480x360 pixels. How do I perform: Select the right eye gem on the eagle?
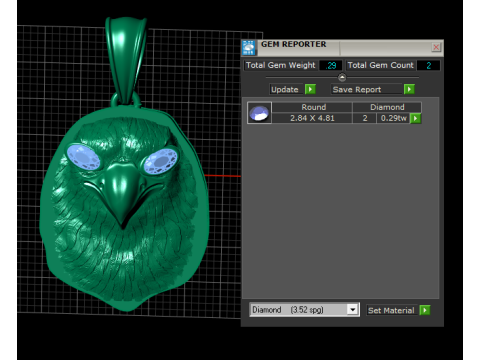(161, 161)
